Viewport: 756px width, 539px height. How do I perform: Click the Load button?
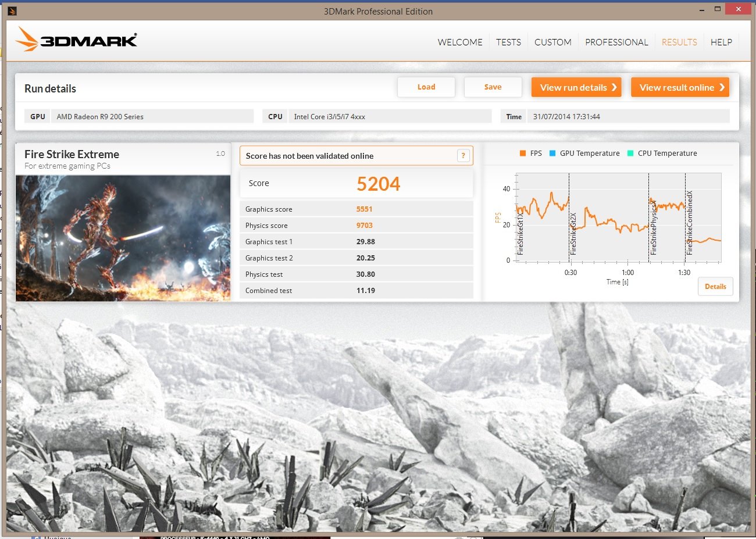click(x=426, y=87)
